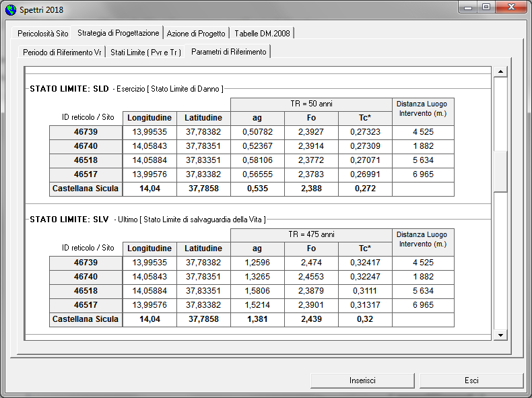Click the TR = 475 anni header
532x398 pixels.
click(x=311, y=235)
